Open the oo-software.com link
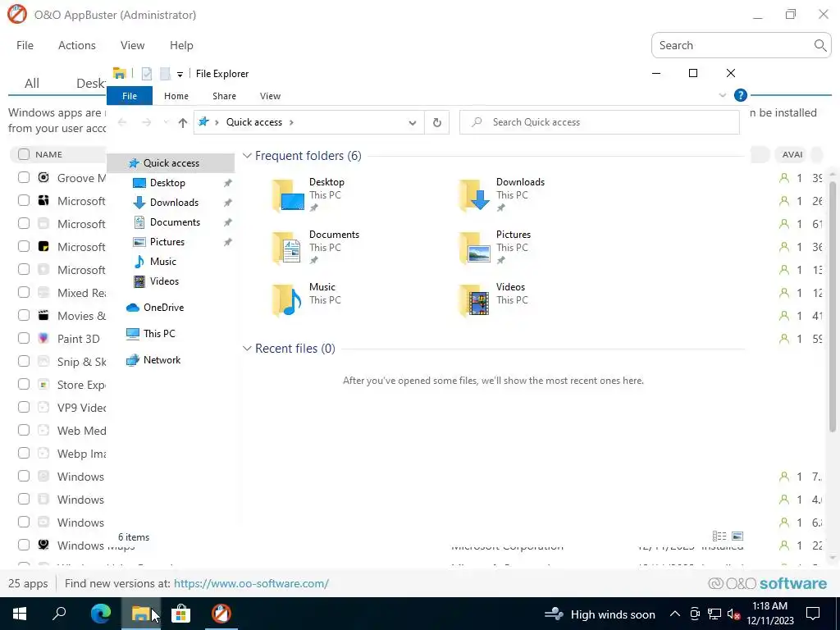 pyautogui.click(x=251, y=583)
